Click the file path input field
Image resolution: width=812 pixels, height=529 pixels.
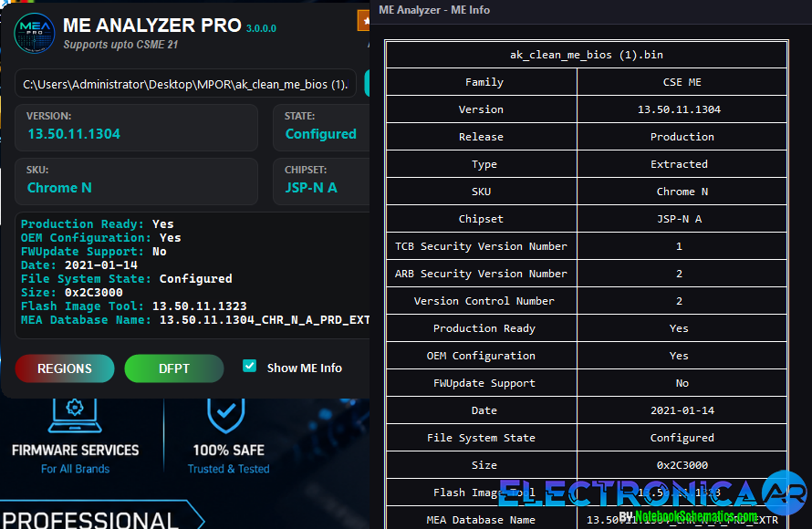tap(185, 84)
